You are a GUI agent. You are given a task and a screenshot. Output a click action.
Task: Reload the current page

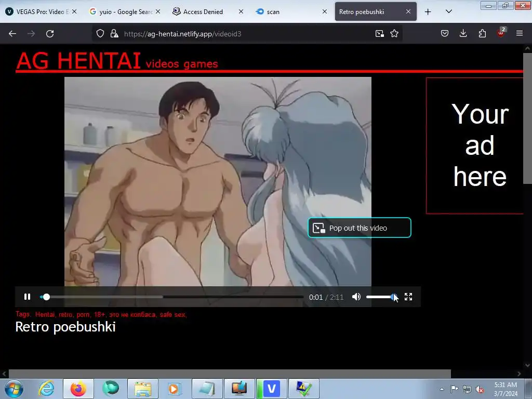pyautogui.click(x=50, y=34)
